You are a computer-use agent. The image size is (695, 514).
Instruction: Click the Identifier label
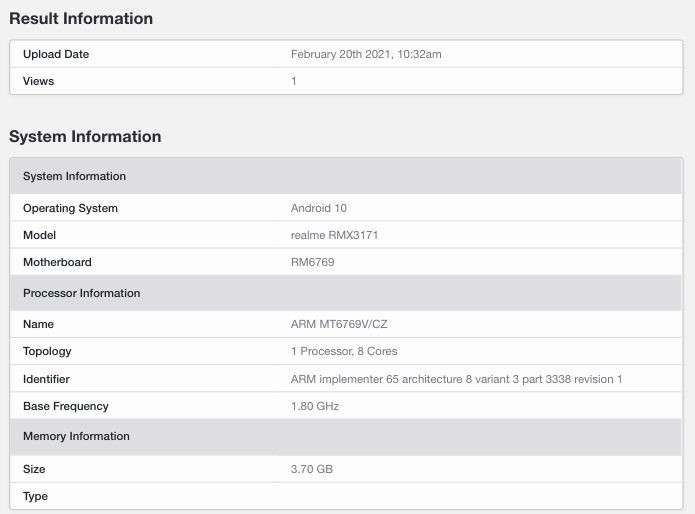click(x=46, y=379)
